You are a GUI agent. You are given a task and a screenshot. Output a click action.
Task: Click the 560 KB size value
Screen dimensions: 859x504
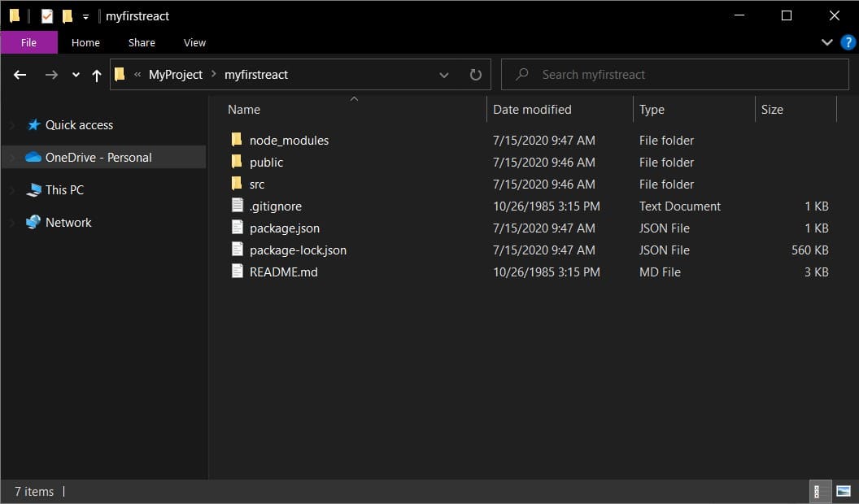pos(809,250)
